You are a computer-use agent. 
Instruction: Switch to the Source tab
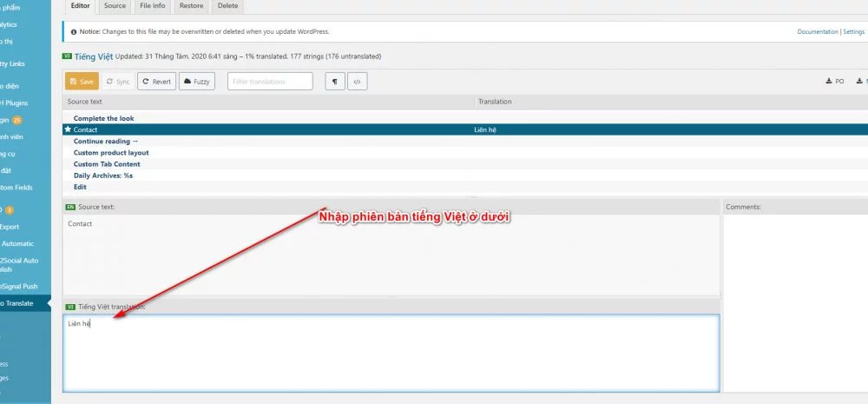[115, 6]
